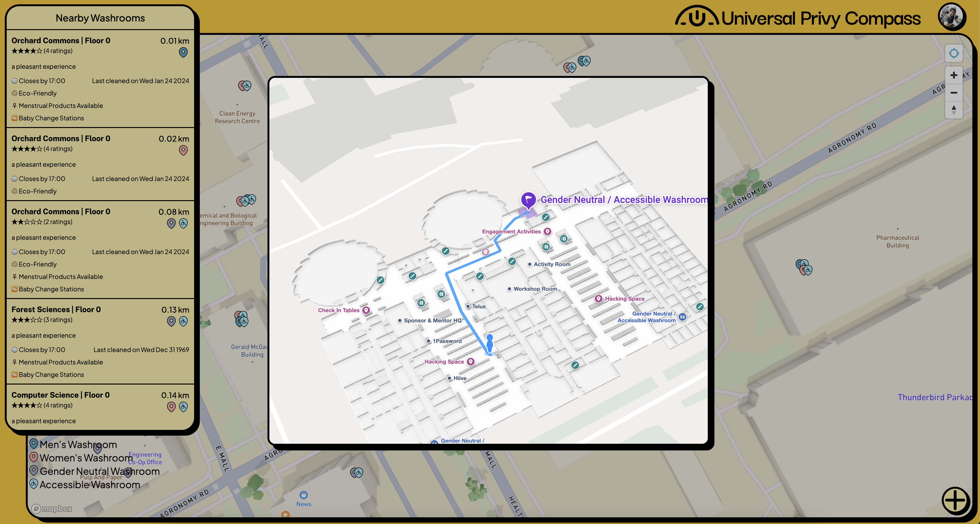Click the geolocate control button
This screenshot has width=980, height=524.
click(953, 53)
